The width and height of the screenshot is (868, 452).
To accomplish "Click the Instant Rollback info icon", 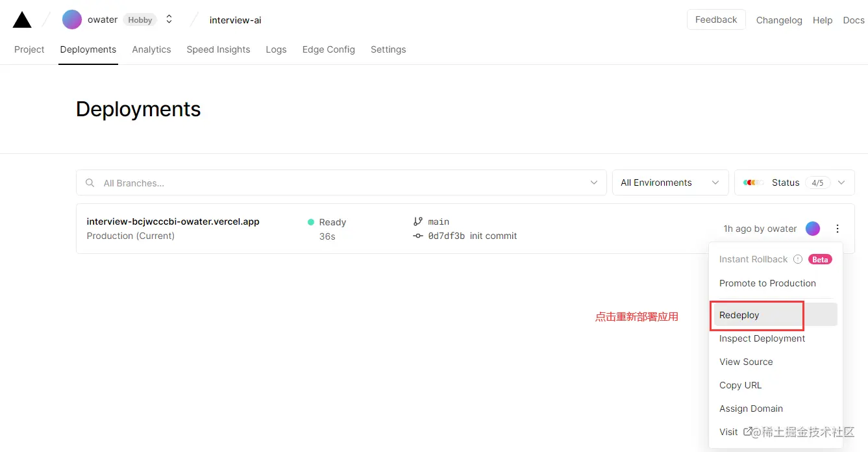I will click(798, 259).
